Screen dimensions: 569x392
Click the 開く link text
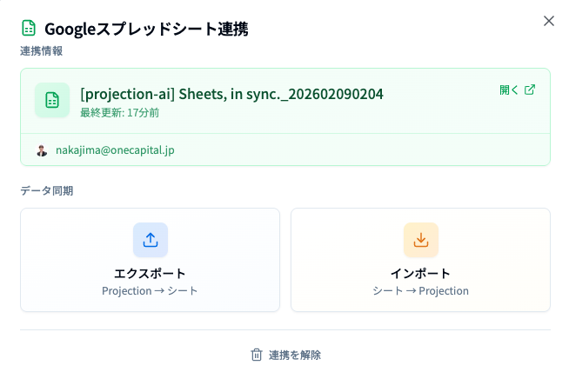tap(509, 90)
